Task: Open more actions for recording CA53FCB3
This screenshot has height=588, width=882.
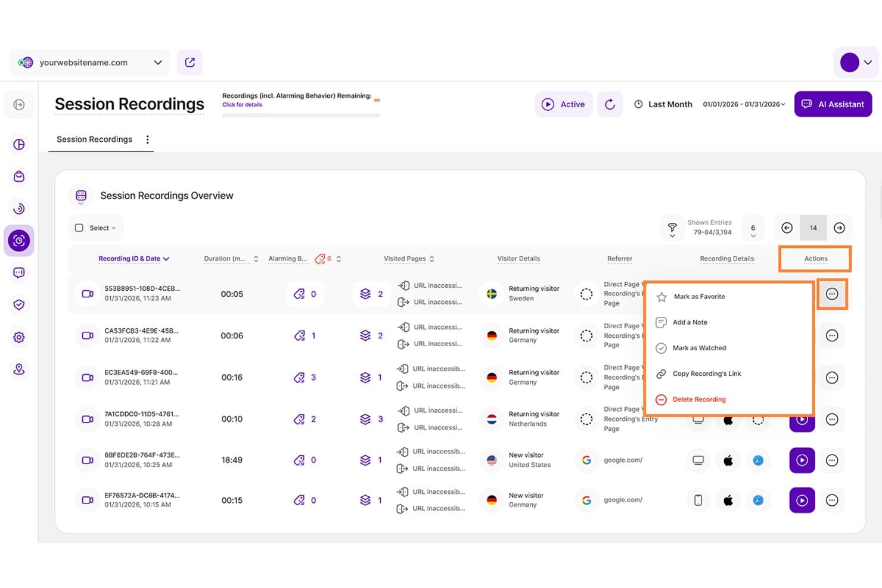Action: click(x=832, y=336)
